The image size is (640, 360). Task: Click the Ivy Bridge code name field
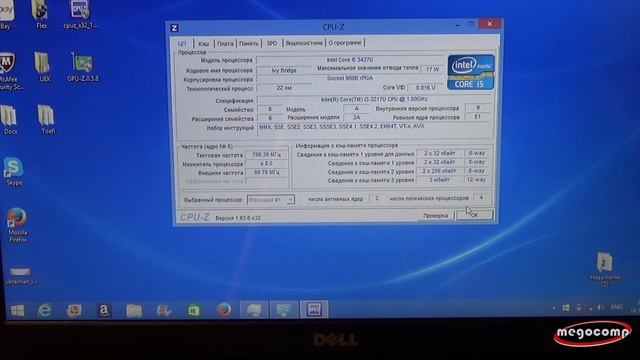(x=284, y=71)
